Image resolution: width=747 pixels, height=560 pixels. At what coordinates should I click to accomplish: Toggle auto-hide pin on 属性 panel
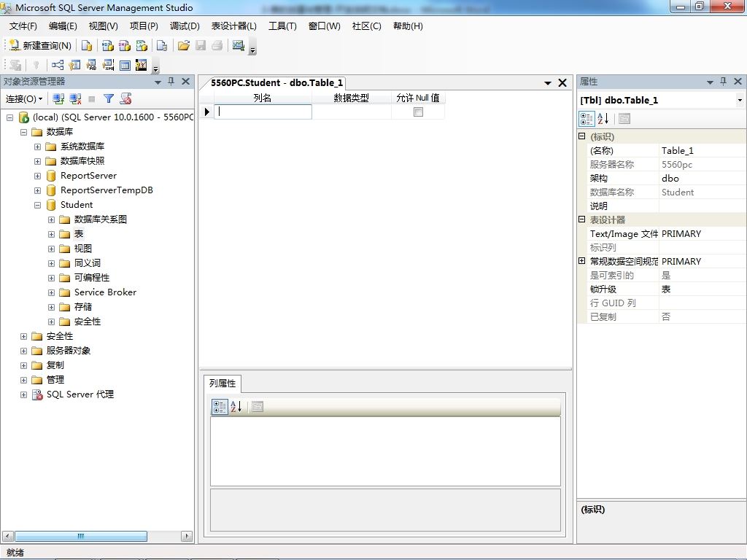click(724, 82)
